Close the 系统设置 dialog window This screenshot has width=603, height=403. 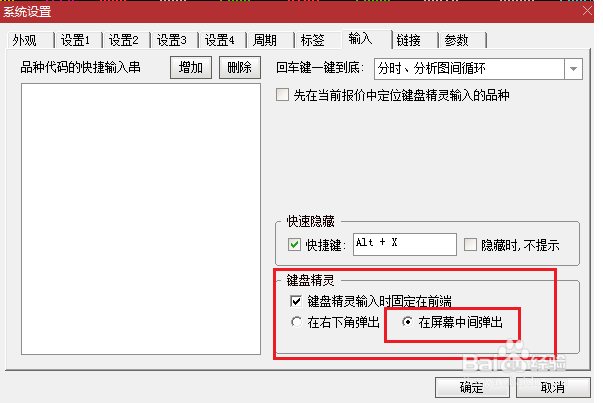coord(587,11)
